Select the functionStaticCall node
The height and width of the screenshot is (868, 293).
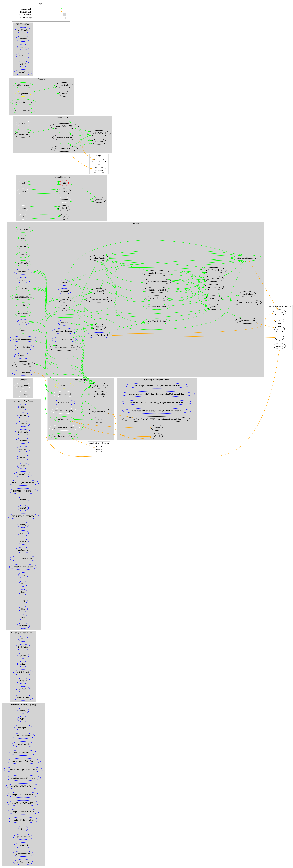(x=64, y=137)
